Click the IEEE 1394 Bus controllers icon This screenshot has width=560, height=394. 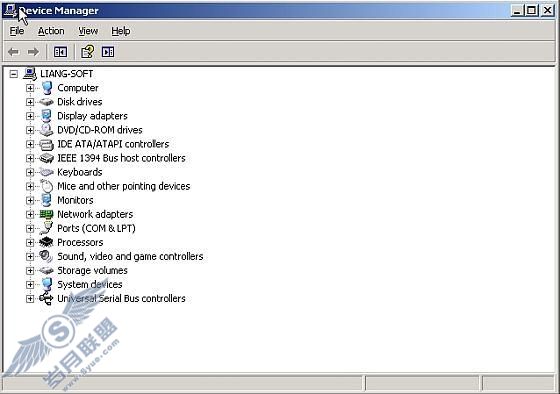pyautogui.click(x=46, y=158)
